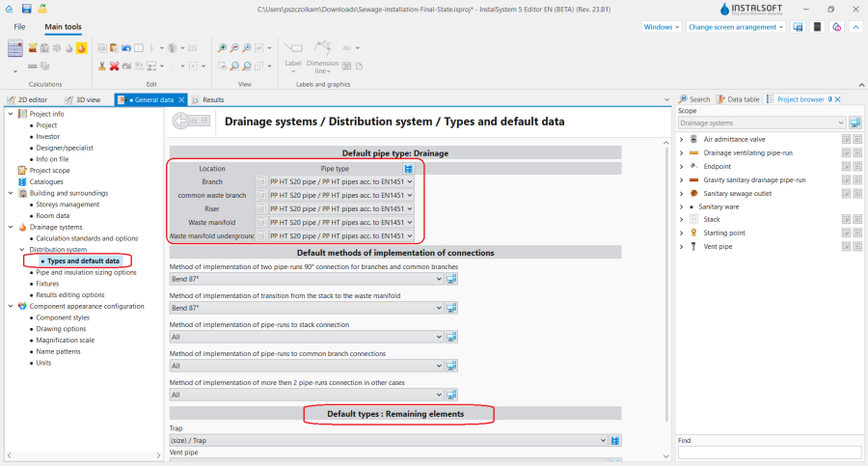Open the Branch pipe type dropdown
The width and height of the screenshot is (868, 466).
point(341,181)
